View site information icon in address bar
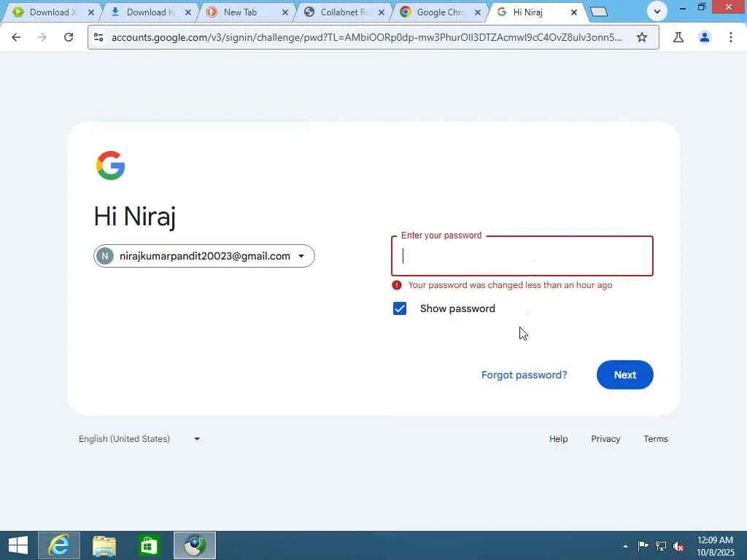 pyautogui.click(x=98, y=37)
